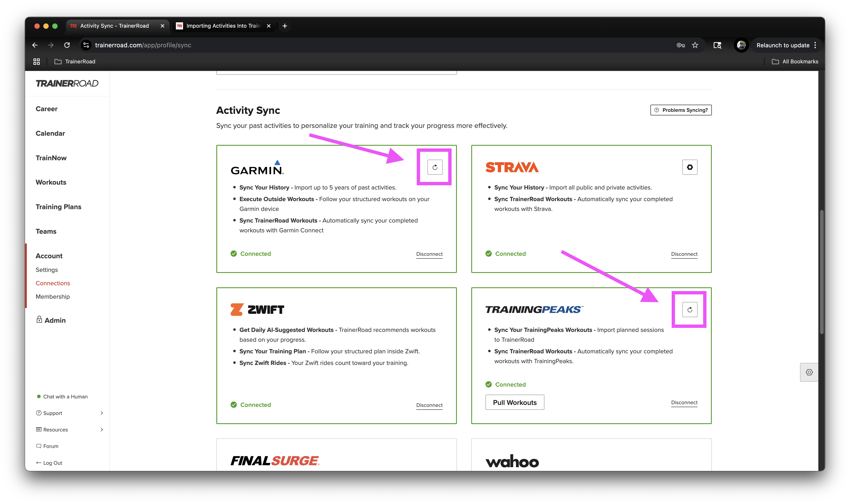Open a new browser tab
850x504 pixels.
coord(285,26)
